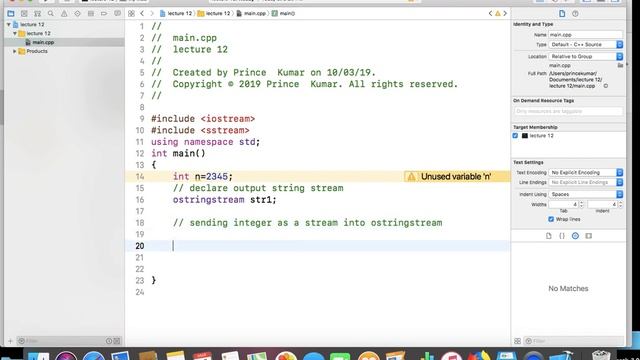Screen dimensions: 640x360
Task: Click the #include <sstream> line
Action: tap(200, 131)
